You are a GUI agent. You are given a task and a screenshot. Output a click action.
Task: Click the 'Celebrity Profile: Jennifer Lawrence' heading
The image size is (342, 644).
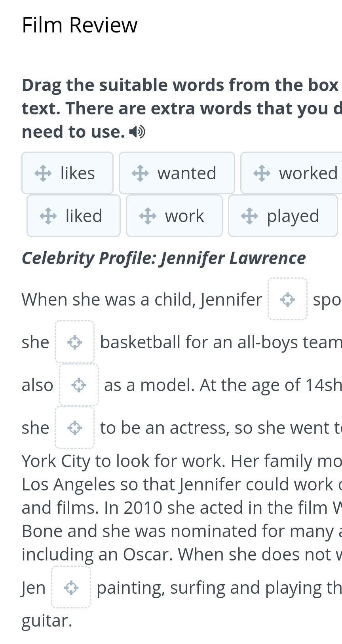click(x=163, y=258)
